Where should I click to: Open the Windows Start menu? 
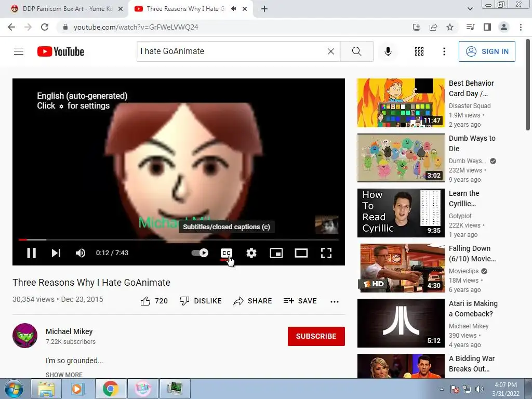point(14,389)
